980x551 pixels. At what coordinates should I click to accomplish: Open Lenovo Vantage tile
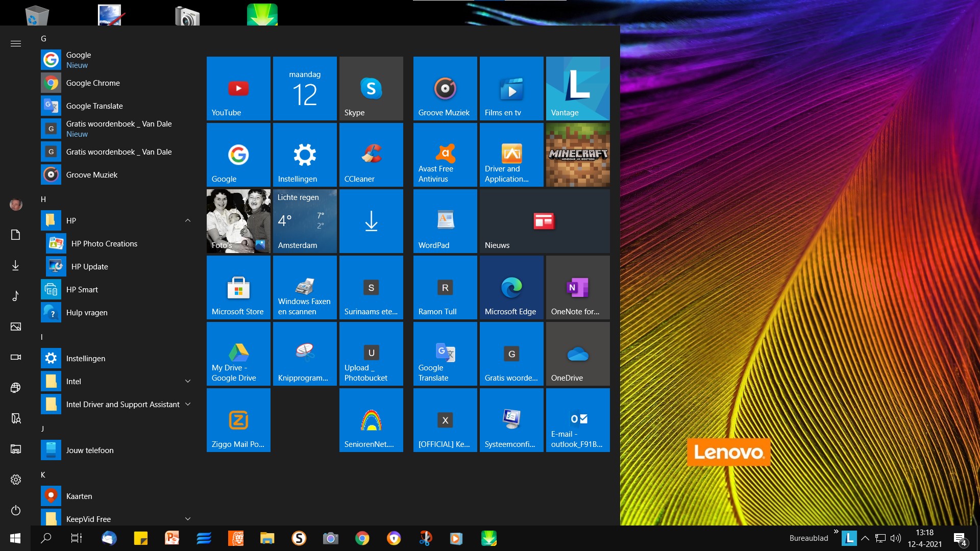[x=578, y=88]
